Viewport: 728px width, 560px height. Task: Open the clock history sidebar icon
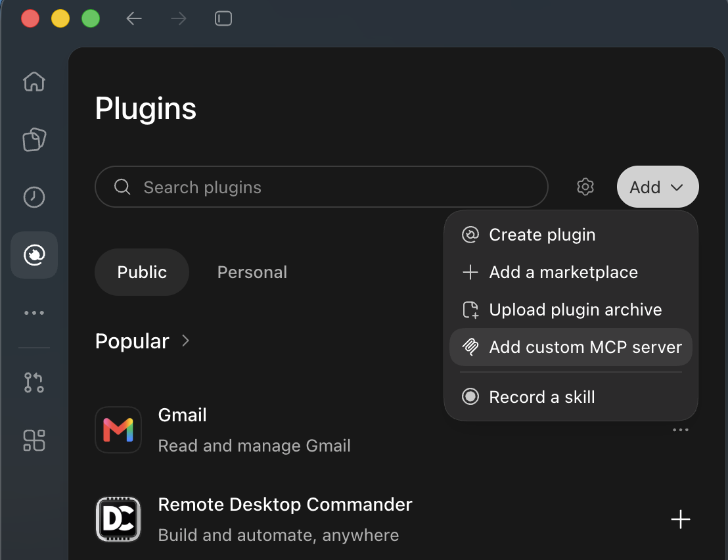coord(34,197)
